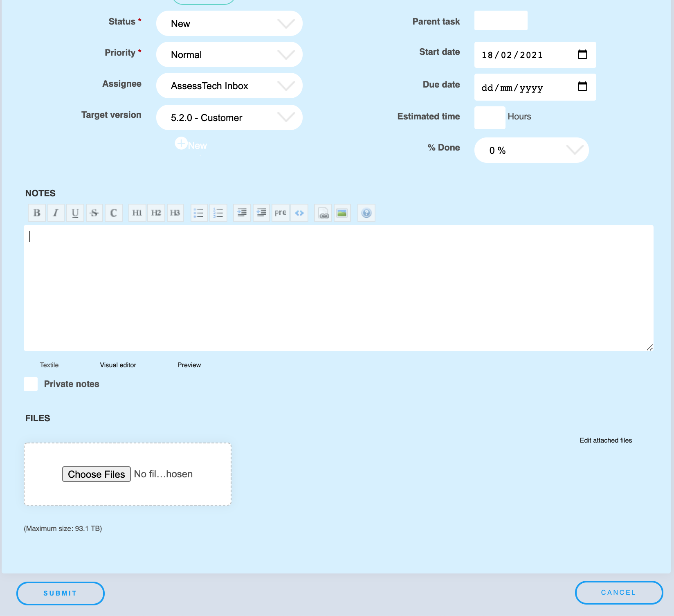Open the % Done dropdown
This screenshot has width=674, height=616.
532,150
